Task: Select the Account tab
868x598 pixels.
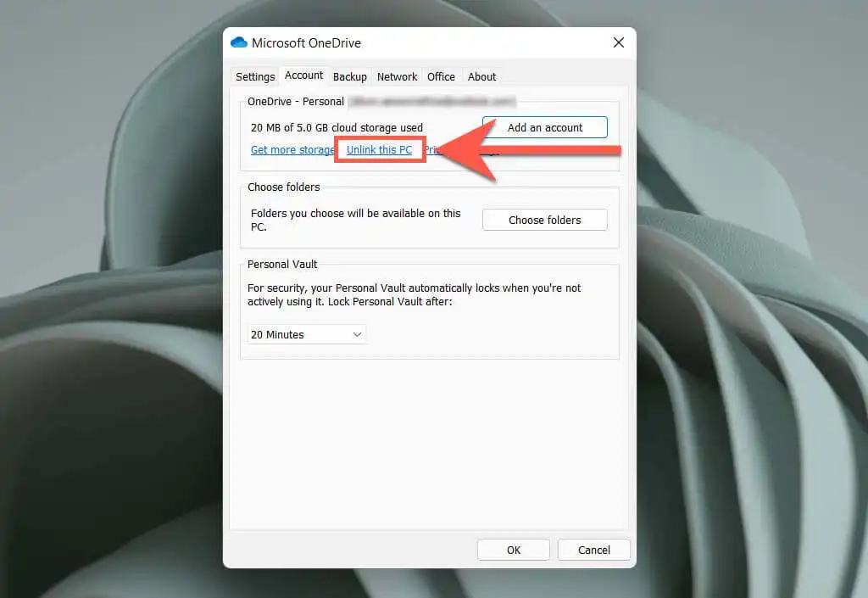Action: click(x=304, y=75)
